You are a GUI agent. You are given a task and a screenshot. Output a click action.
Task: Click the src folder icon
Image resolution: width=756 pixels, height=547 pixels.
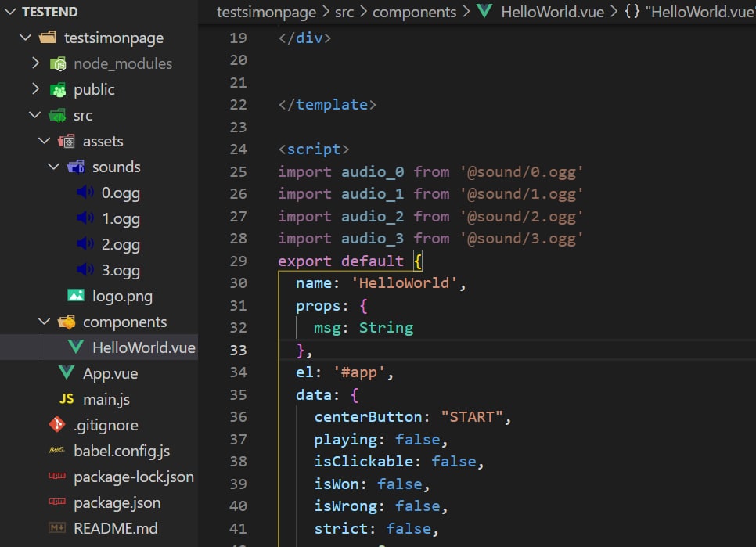point(57,115)
